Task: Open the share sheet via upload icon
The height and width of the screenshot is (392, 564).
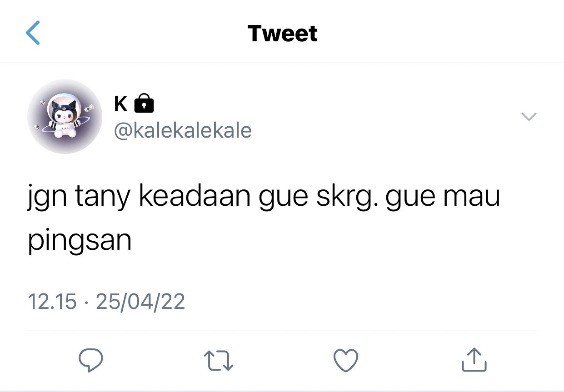Action: (474, 360)
